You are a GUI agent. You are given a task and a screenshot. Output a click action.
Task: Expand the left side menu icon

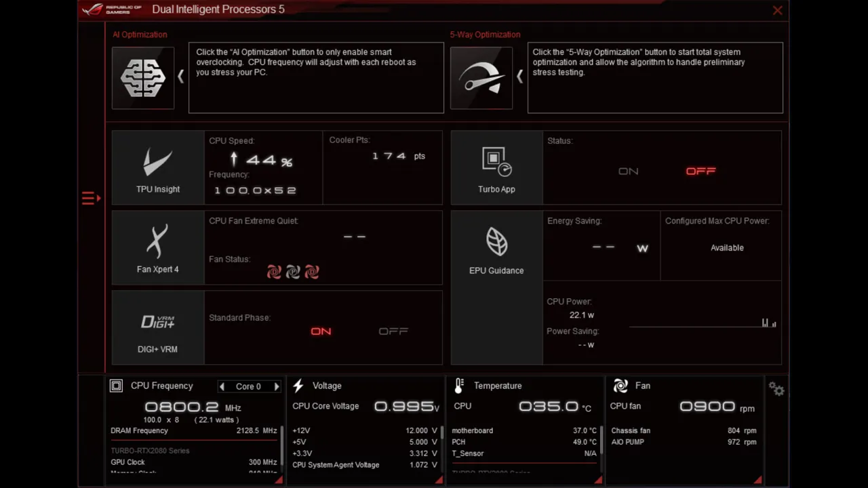91,198
